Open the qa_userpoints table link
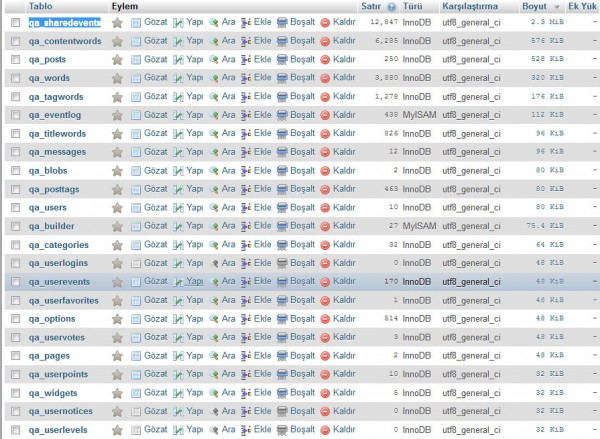The height and width of the screenshot is (439, 600). coord(60,374)
